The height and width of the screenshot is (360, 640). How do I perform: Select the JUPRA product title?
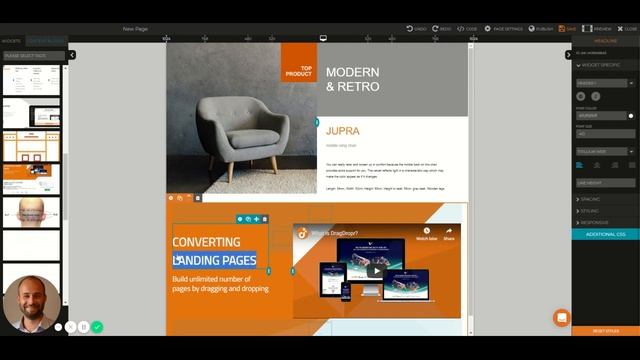tap(343, 131)
